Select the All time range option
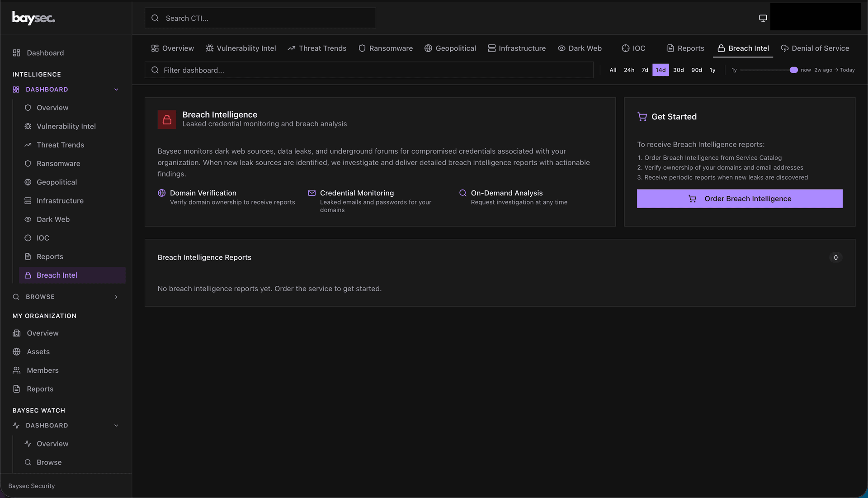Viewport: 868px width, 498px height. tap(613, 70)
